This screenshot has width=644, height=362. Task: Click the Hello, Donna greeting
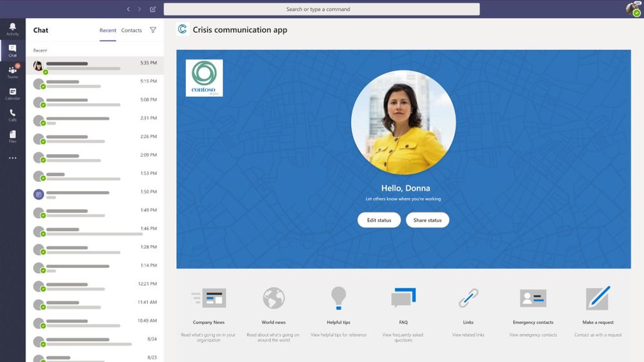[x=405, y=188]
